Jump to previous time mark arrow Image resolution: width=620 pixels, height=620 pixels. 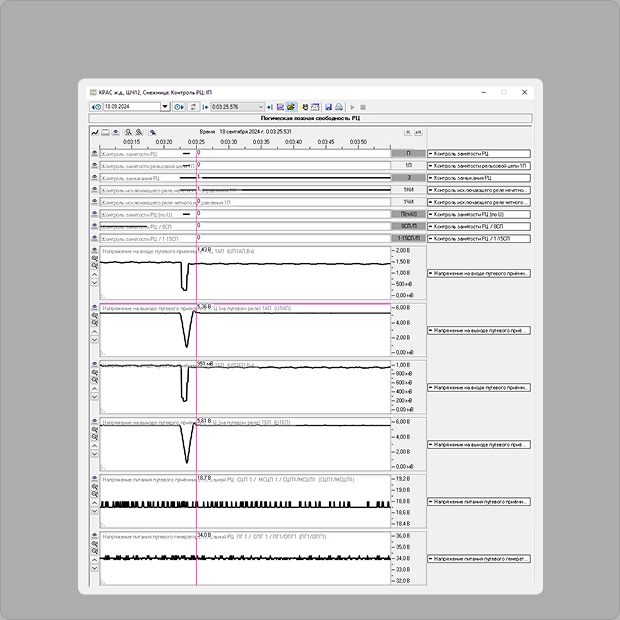205,107
